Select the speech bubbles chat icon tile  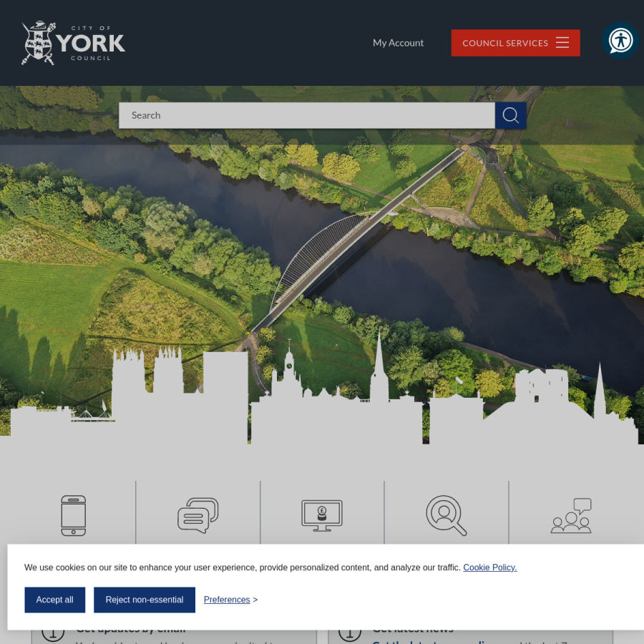[x=198, y=515]
